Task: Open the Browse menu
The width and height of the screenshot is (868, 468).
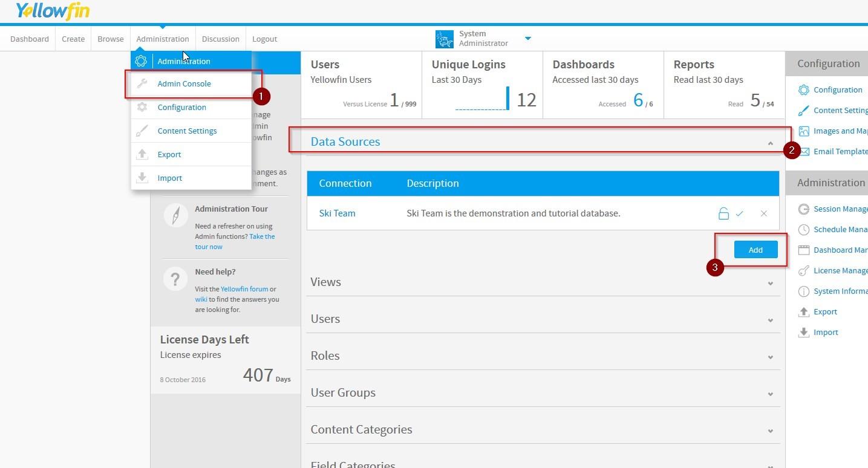Action: click(x=111, y=39)
